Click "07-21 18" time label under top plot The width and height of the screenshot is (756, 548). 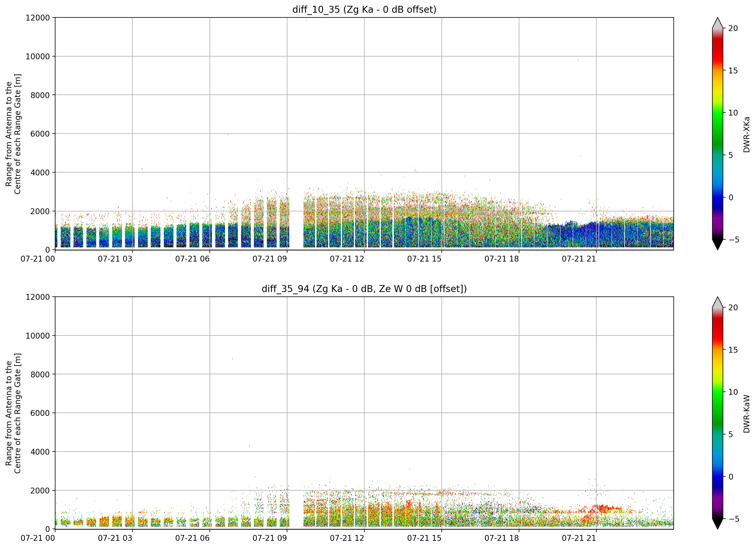coord(502,259)
